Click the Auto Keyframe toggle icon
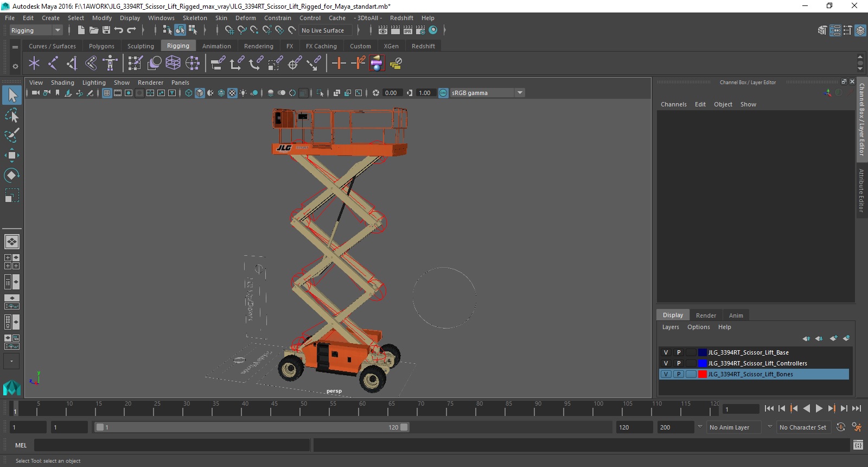 (x=841, y=427)
